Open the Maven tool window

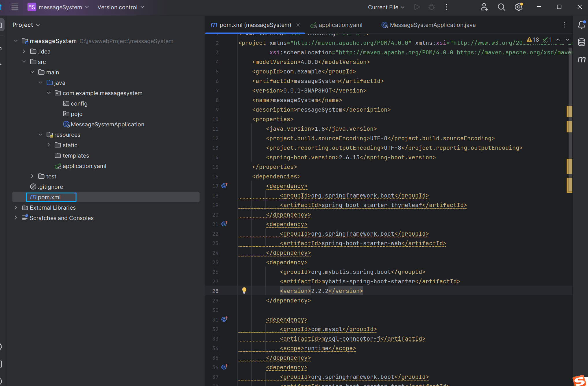(581, 60)
